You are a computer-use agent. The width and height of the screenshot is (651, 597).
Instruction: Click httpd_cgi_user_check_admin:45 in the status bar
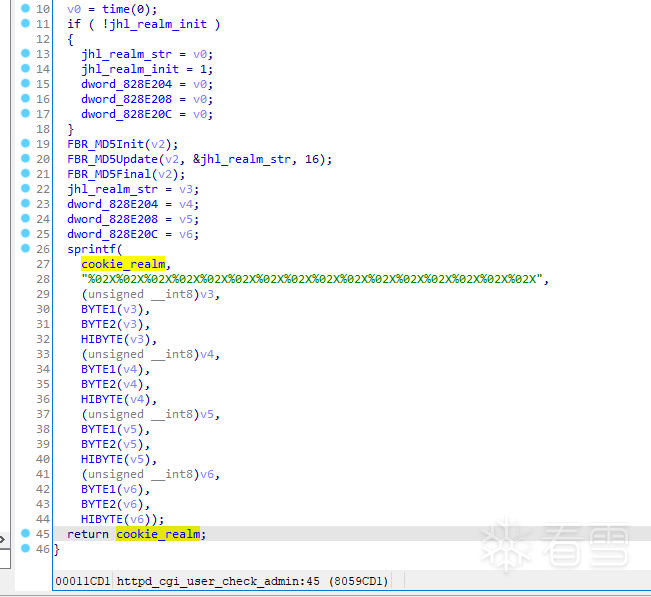[218, 581]
